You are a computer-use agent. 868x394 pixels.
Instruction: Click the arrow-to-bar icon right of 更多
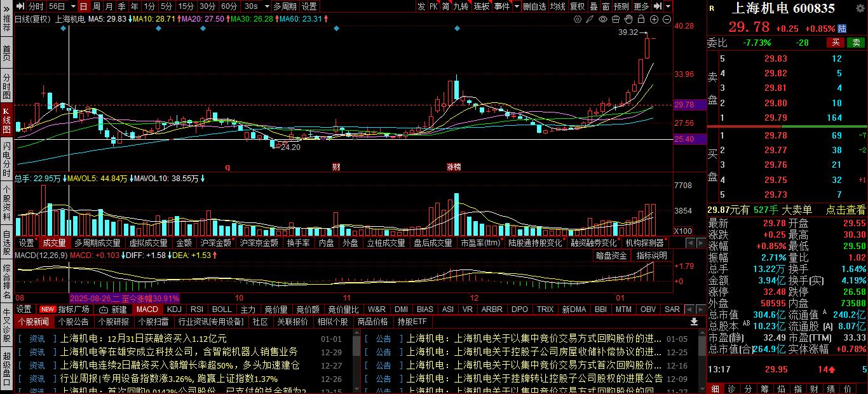658,6
